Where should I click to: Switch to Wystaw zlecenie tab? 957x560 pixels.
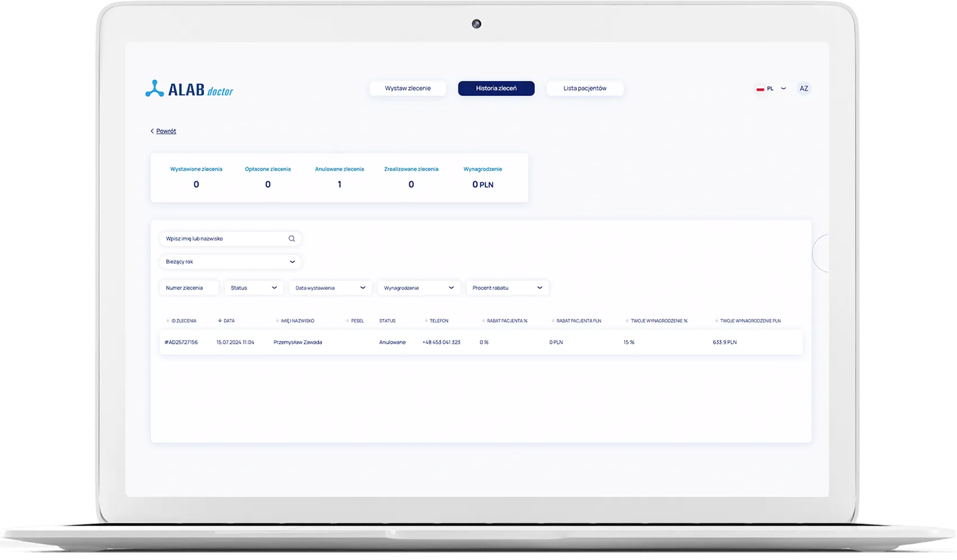coord(408,88)
